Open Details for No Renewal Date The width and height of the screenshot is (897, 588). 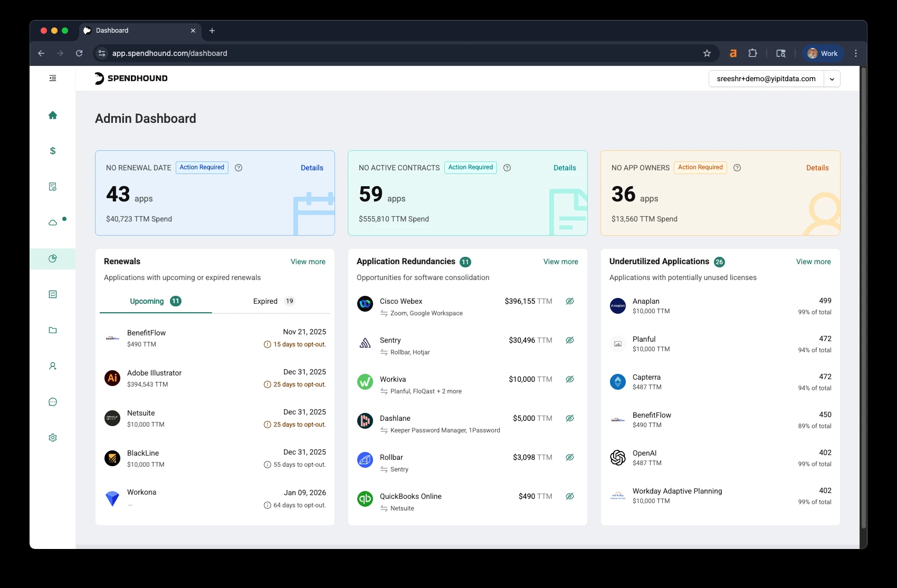click(x=312, y=168)
